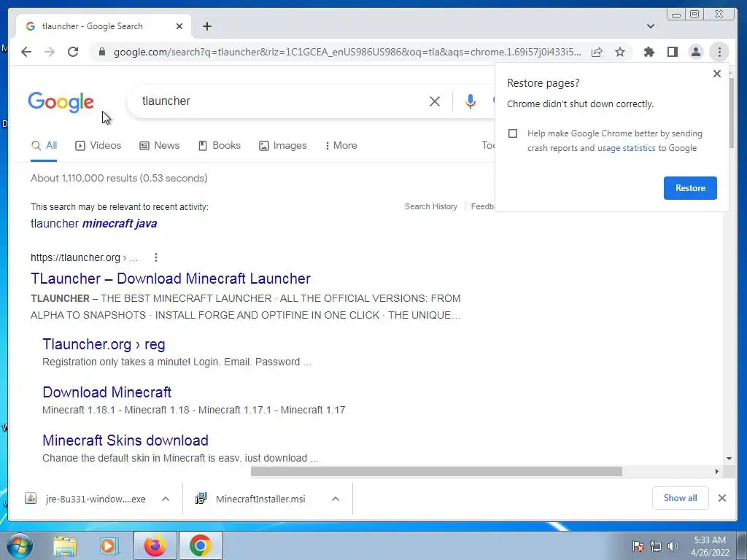The height and width of the screenshot is (560, 747).
Task: Open the tab search chevron
Action: pos(650,26)
